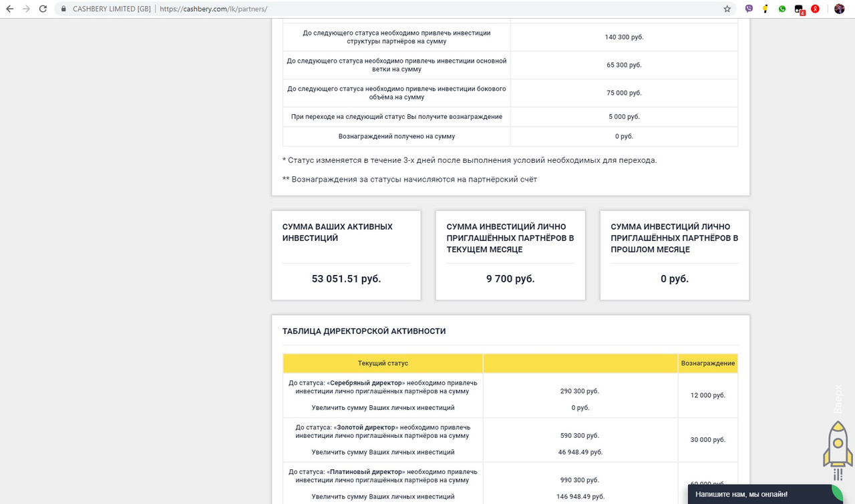Click the partner account rewards footnote
The image size is (855, 504).
(x=409, y=179)
